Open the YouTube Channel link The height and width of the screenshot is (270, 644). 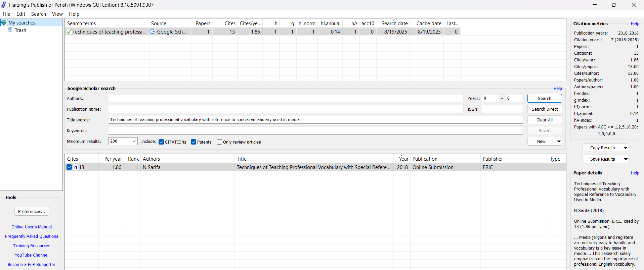(32, 255)
